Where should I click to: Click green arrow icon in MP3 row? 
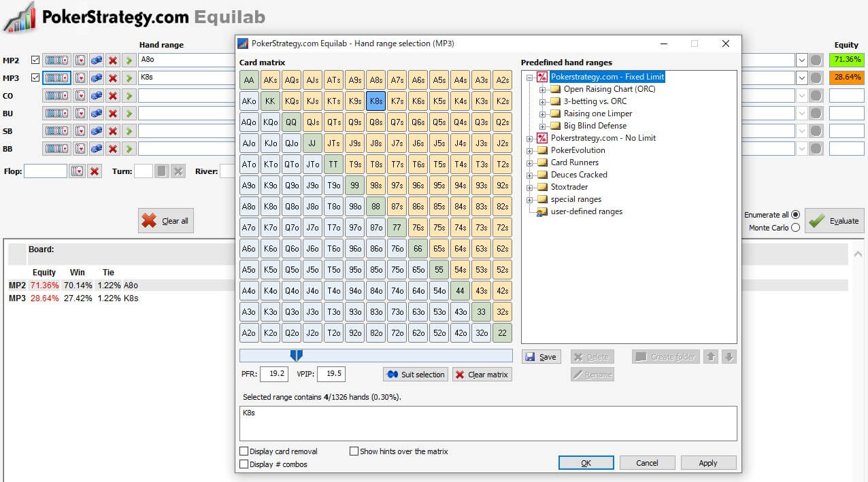coord(129,78)
